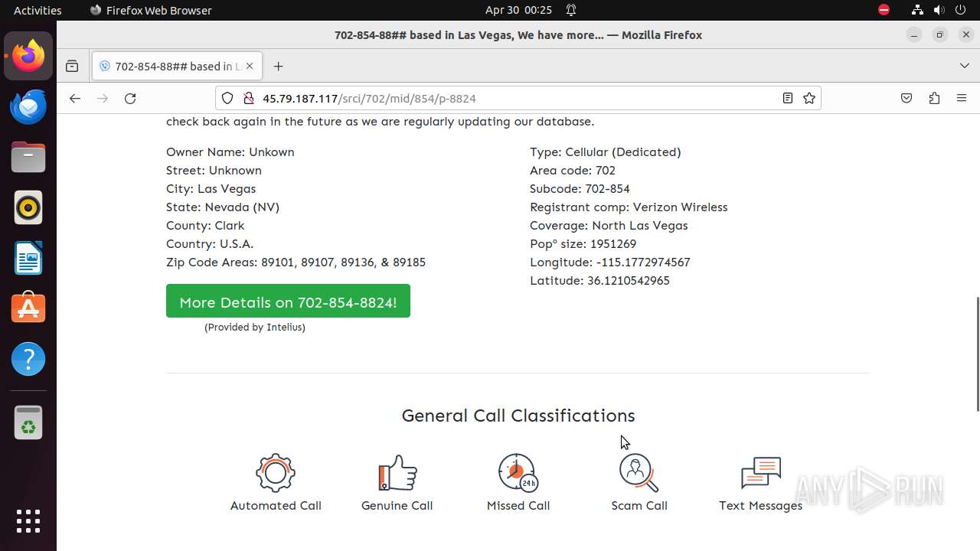
Task: Expand the list all tabs chevron
Action: pos(965,67)
